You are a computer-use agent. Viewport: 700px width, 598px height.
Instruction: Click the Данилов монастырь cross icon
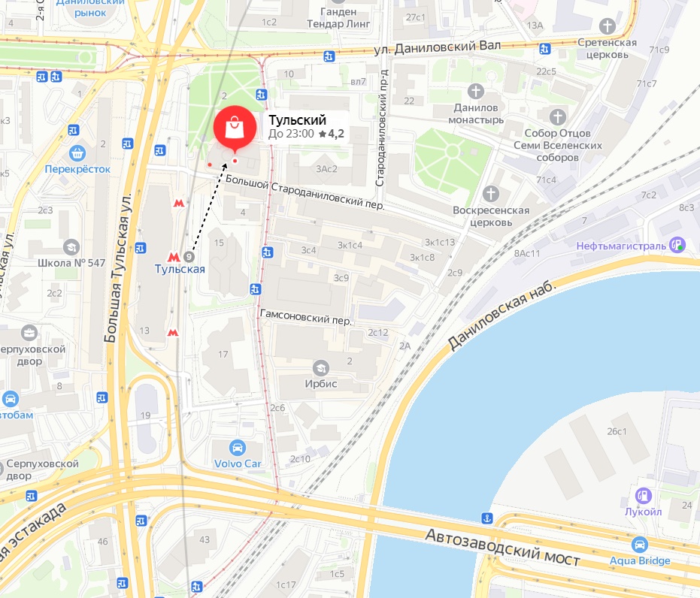coord(475,92)
